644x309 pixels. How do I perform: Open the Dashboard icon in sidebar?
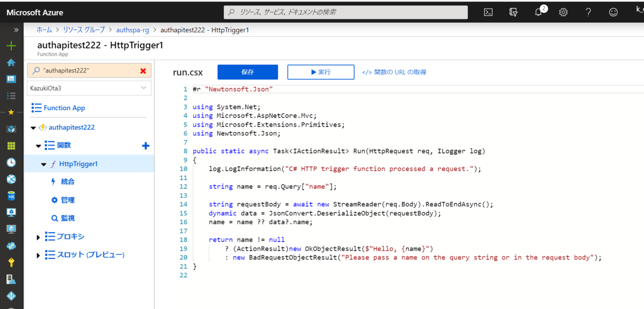11,79
